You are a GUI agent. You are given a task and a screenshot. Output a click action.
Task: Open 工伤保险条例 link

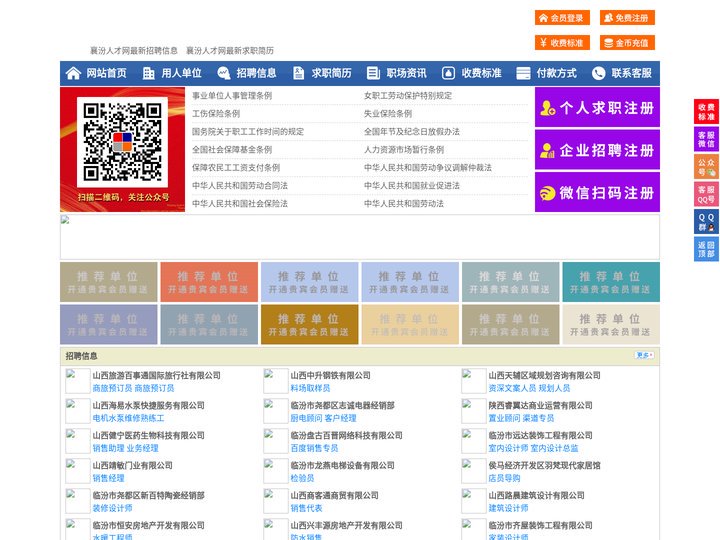coord(216,113)
